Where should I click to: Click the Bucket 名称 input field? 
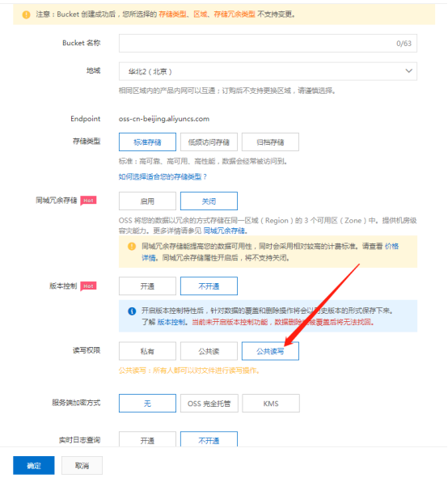point(268,44)
